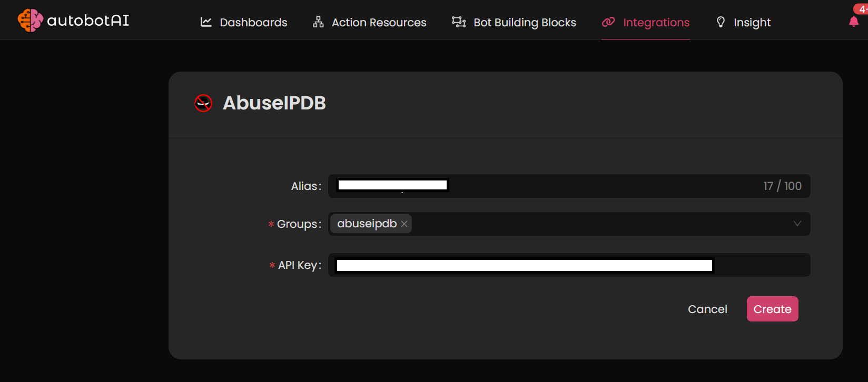Click the API Key input field

point(569,265)
